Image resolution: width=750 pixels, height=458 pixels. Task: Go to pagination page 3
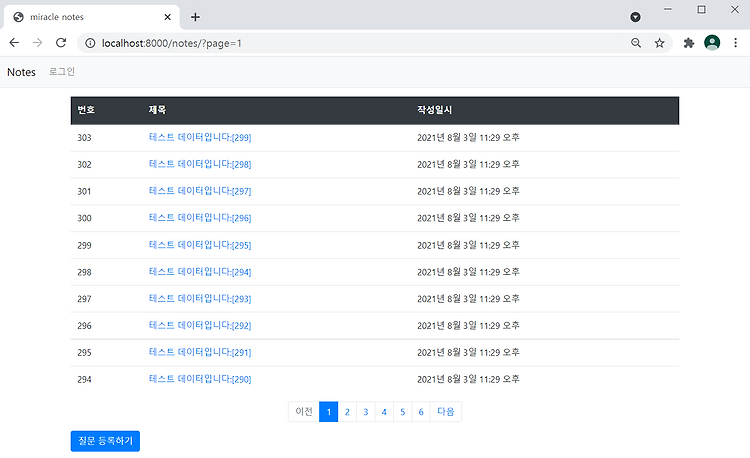[365, 412]
